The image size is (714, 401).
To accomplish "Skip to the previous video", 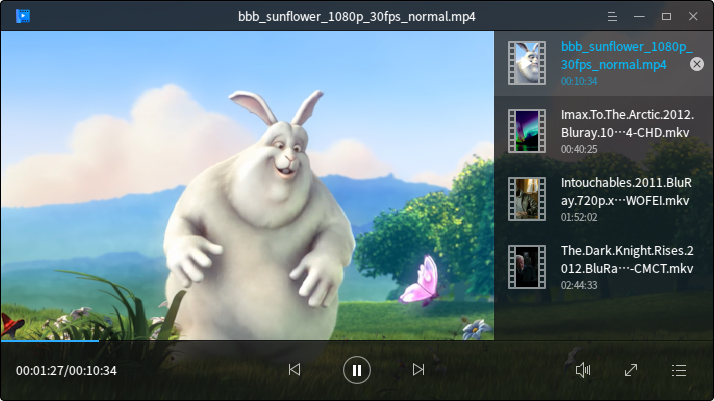I will (294, 370).
